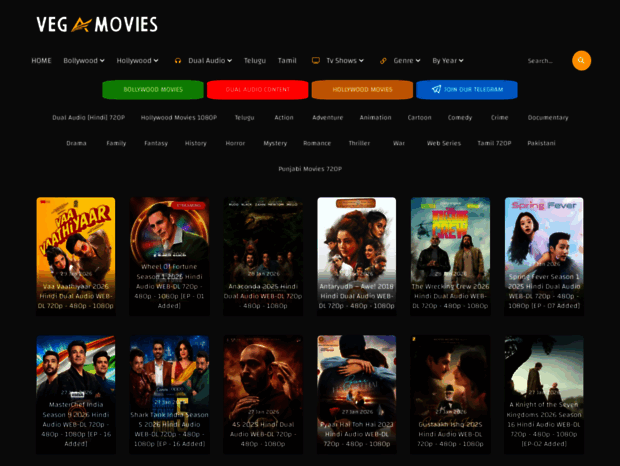Open the By Year dropdown

tap(448, 60)
